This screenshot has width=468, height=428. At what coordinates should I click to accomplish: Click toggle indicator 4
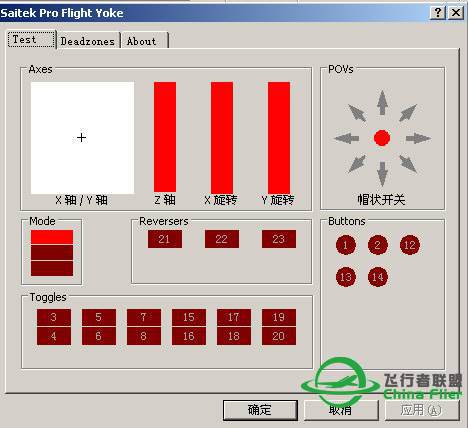coord(54,336)
